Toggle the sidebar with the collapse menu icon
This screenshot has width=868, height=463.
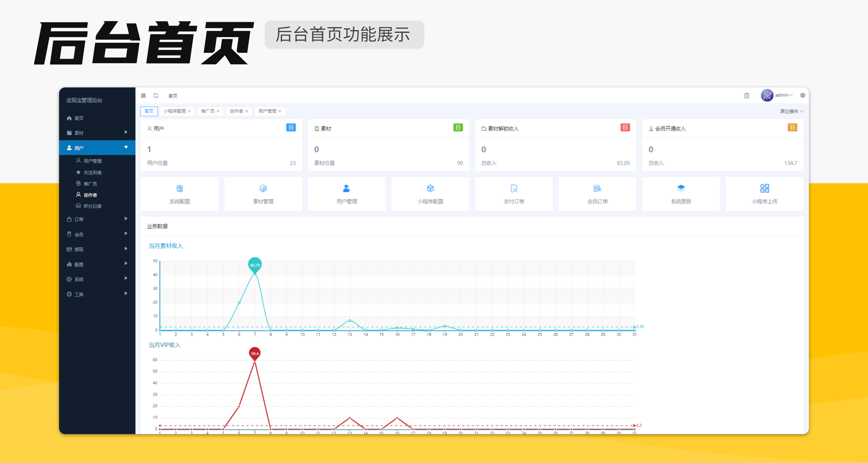(x=143, y=95)
